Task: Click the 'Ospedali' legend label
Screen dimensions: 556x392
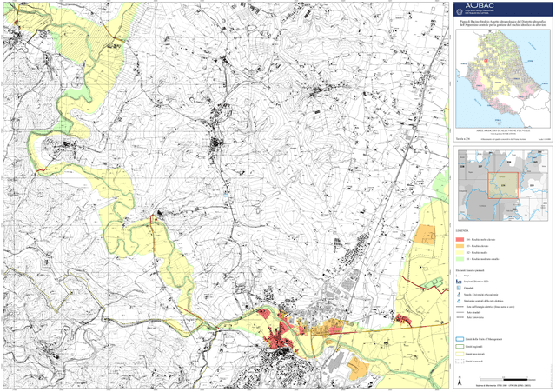Action: 469,288
